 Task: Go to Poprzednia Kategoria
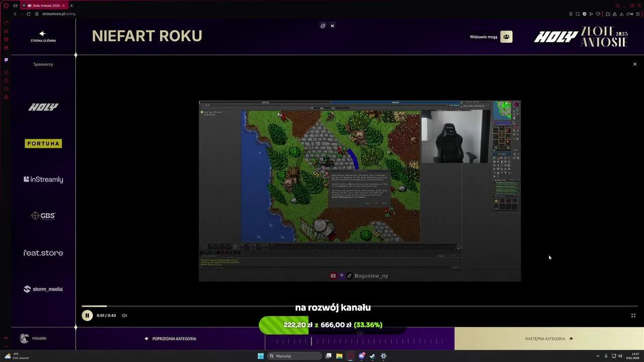pos(171,338)
